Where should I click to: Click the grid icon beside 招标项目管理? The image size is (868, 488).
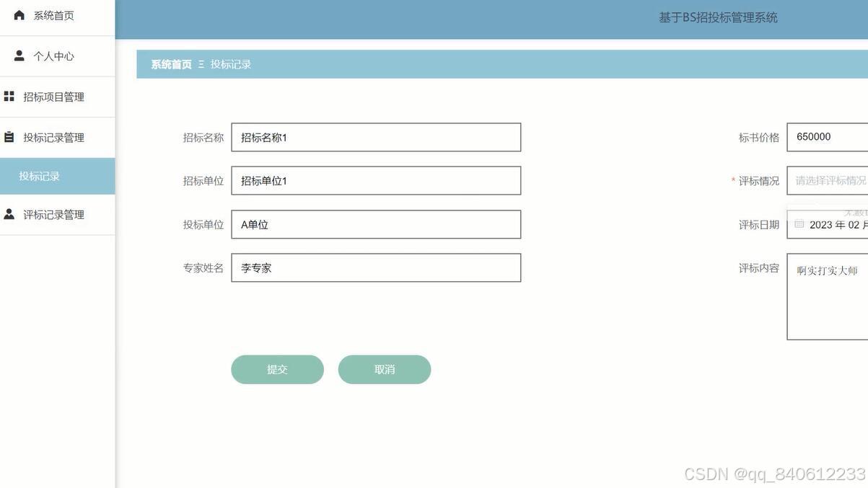click(x=9, y=97)
